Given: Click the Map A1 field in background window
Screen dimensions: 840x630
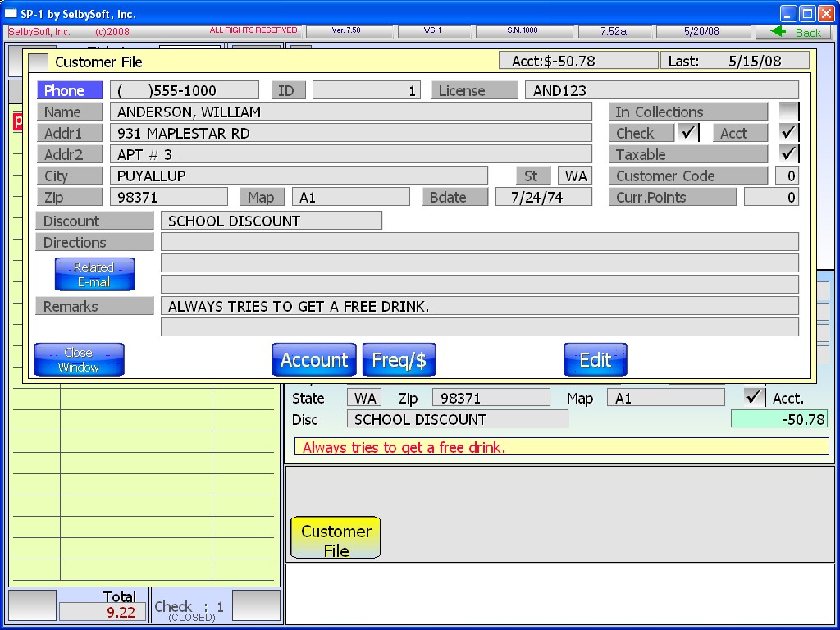Looking at the screenshot, I should click(x=666, y=398).
